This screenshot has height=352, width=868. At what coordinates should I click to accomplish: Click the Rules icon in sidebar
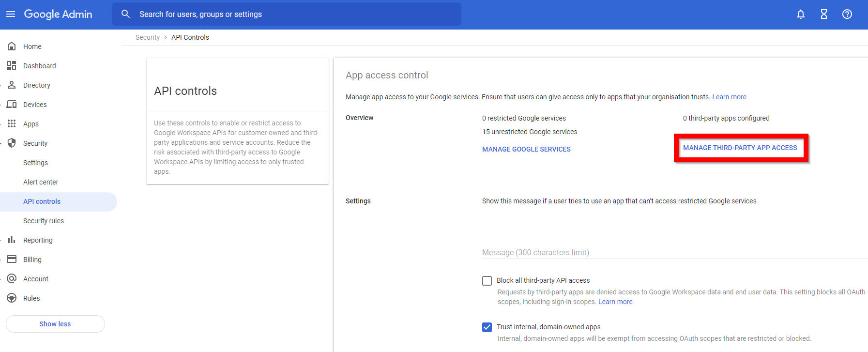[x=12, y=298]
